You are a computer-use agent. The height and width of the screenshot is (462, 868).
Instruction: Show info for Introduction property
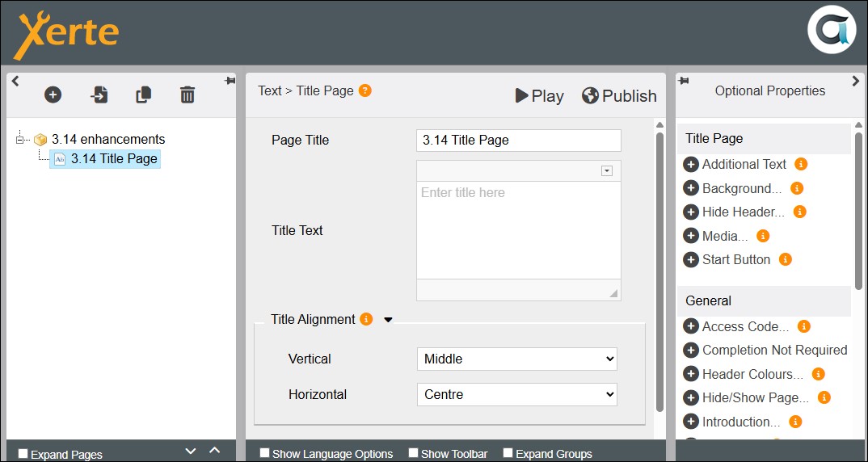[795, 422]
